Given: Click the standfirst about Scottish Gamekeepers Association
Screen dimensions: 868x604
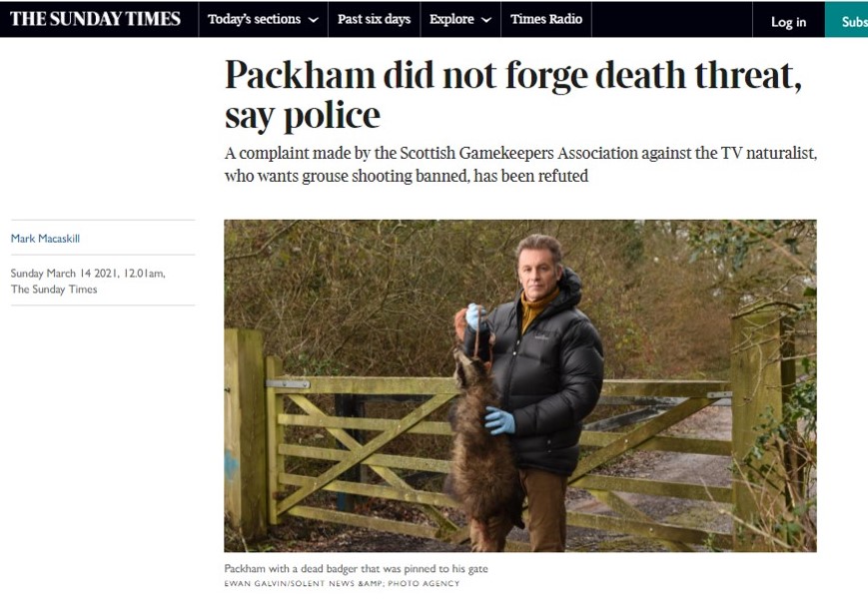Looking at the screenshot, I should click(x=521, y=165).
